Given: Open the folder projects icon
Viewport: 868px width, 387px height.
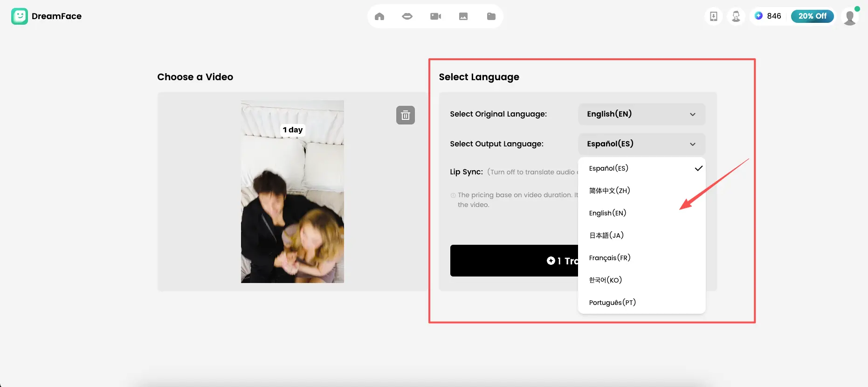Looking at the screenshot, I should [491, 16].
